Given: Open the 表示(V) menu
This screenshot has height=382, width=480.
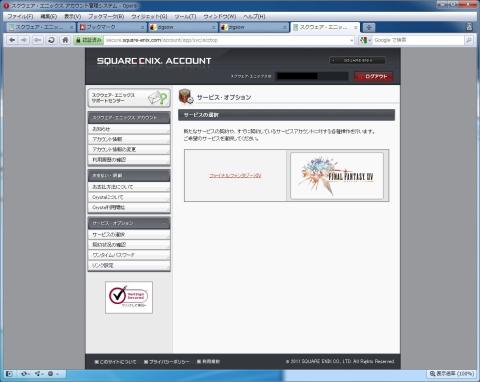Looking at the screenshot, I should (73, 16).
